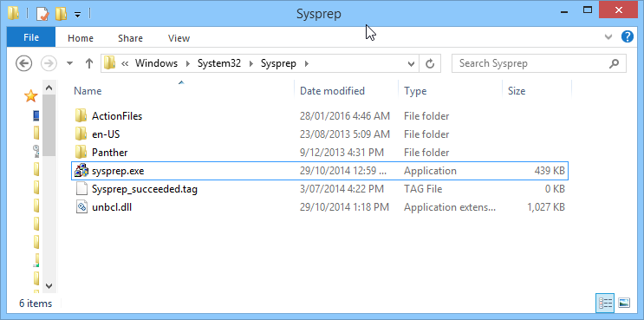Click the sysprep.exe file name
Image resolution: width=644 pixels, height=320 pixels.
(x=118, y=171)
